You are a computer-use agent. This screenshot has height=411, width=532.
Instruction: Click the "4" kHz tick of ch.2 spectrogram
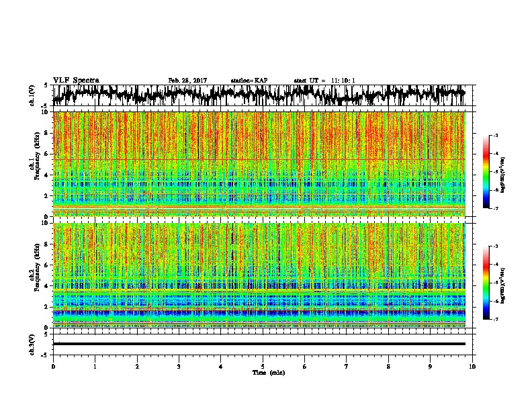[x=48, y=286]
